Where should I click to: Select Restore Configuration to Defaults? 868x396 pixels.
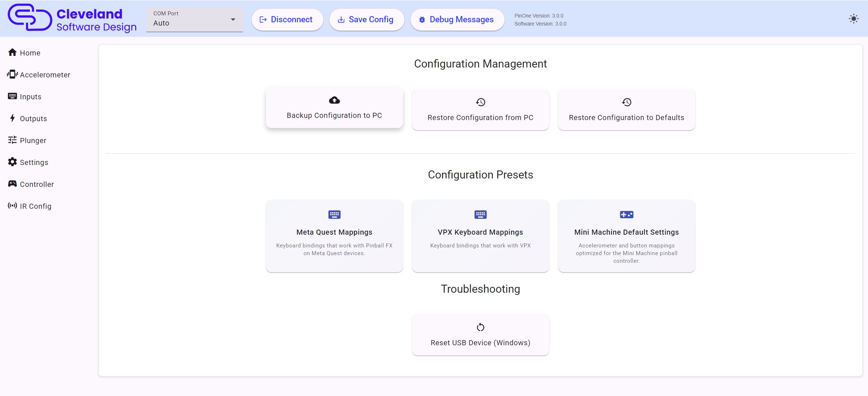(627, 110)
